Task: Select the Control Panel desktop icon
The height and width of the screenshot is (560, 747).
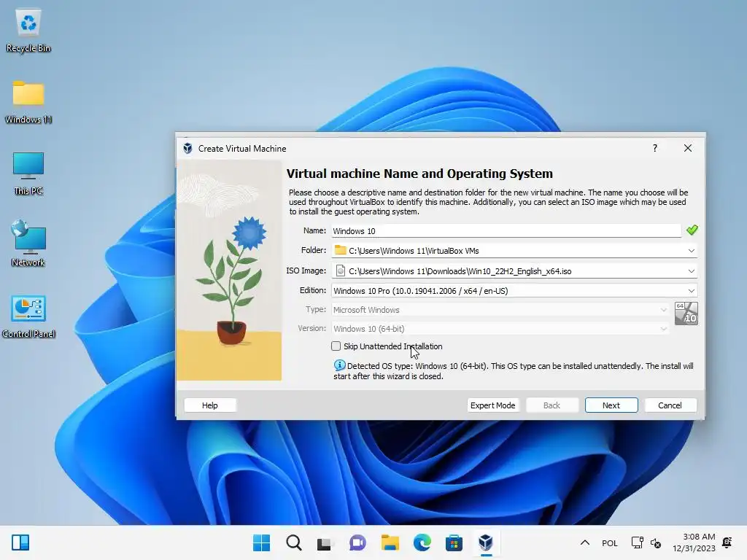Action: (x=28, y=316)
